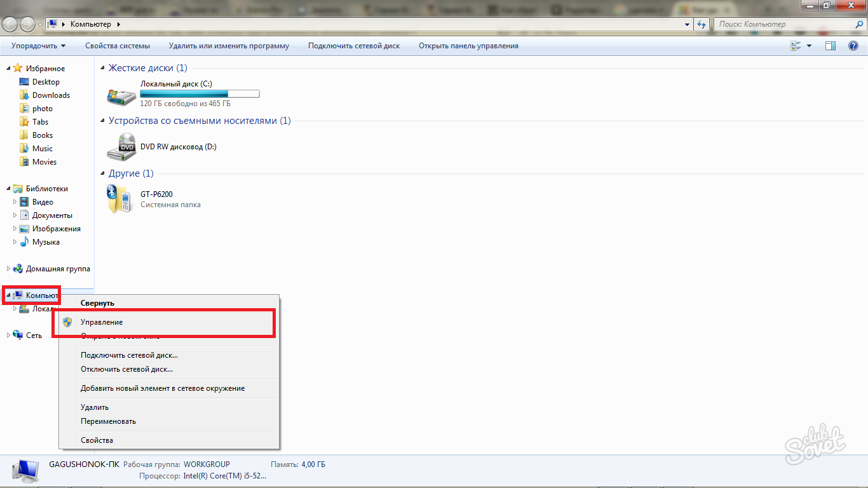Open the GT-P6200 Bluetooth device icon
This screenshot has width=868, height=488.
coord(119,199)
